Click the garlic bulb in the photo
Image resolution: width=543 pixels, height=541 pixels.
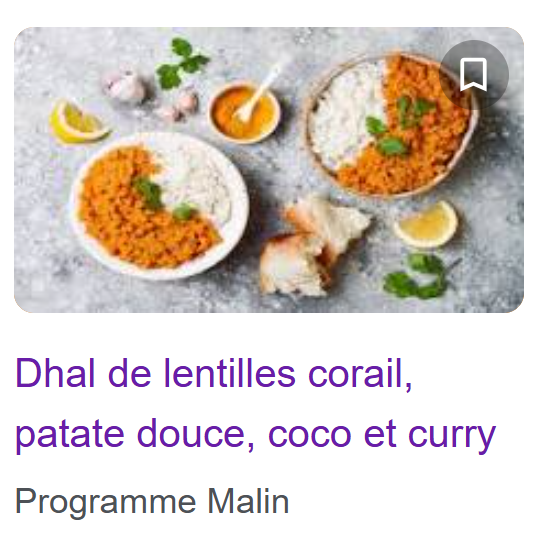[x=125, y=85]
